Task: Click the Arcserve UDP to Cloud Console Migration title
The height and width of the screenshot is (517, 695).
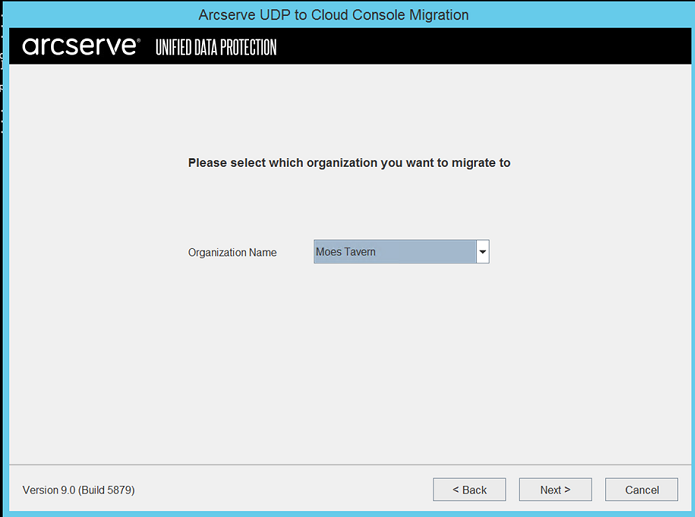Action: point(333,15)
